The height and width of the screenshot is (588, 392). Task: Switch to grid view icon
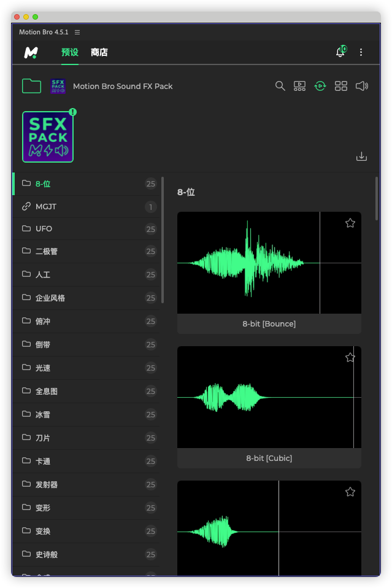click(x=340, y=86)
